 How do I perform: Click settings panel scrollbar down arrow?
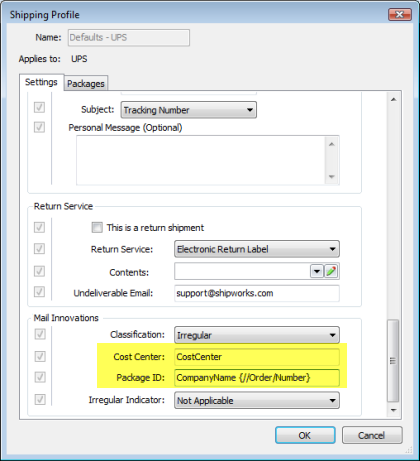pyautogui.click(x=394, y=410)
